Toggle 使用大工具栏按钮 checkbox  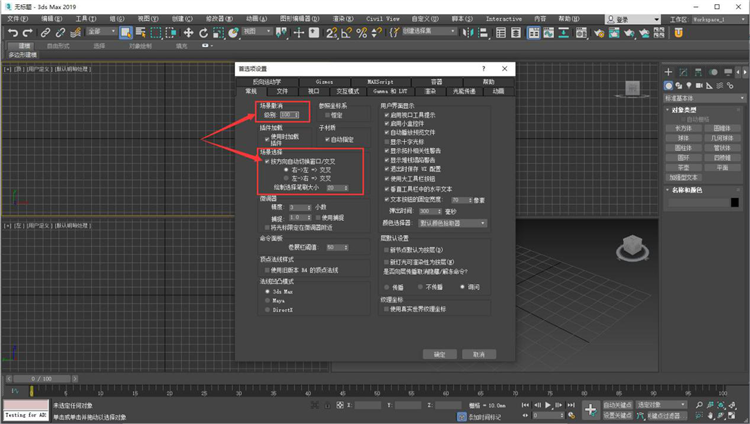386,179
